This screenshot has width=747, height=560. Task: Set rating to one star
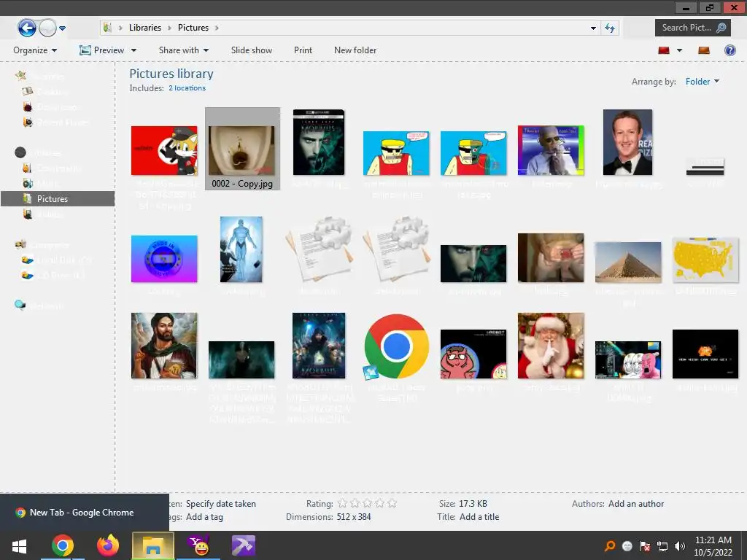click(342, 503)
